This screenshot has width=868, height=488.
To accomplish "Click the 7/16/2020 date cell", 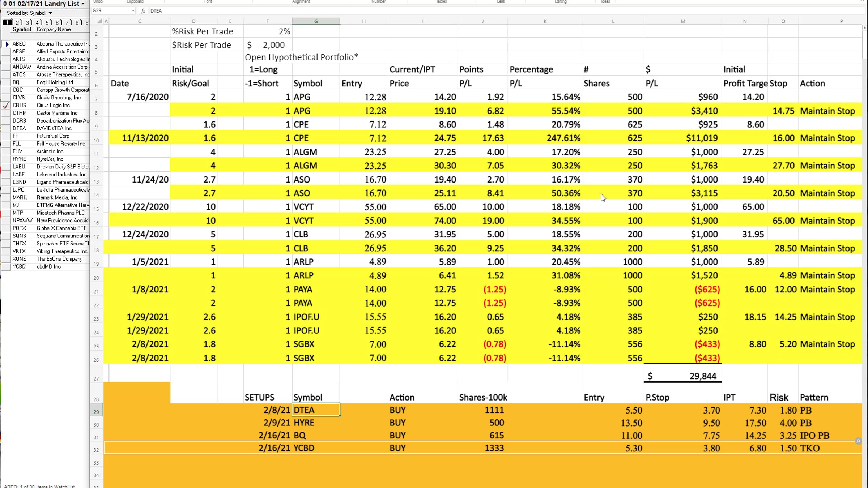I will 140,97.
